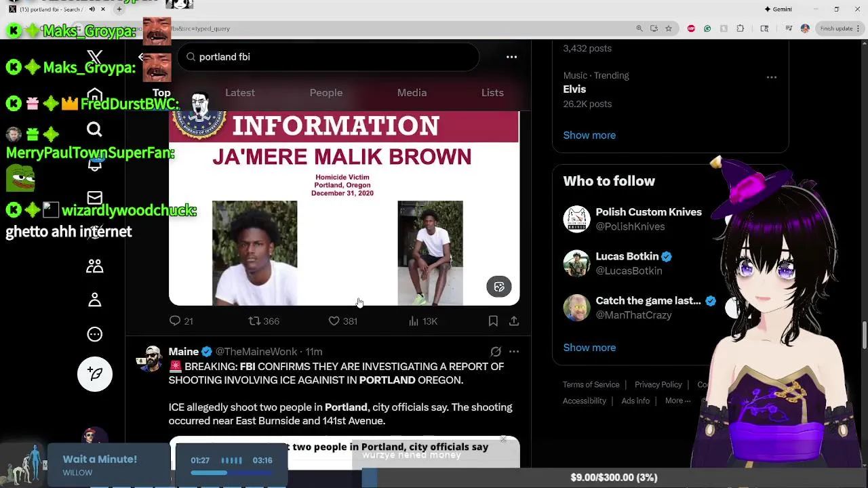Click the zoom magnifier in address bar
The height and width of the screenshot is (488, 868).
click(639, 28)
